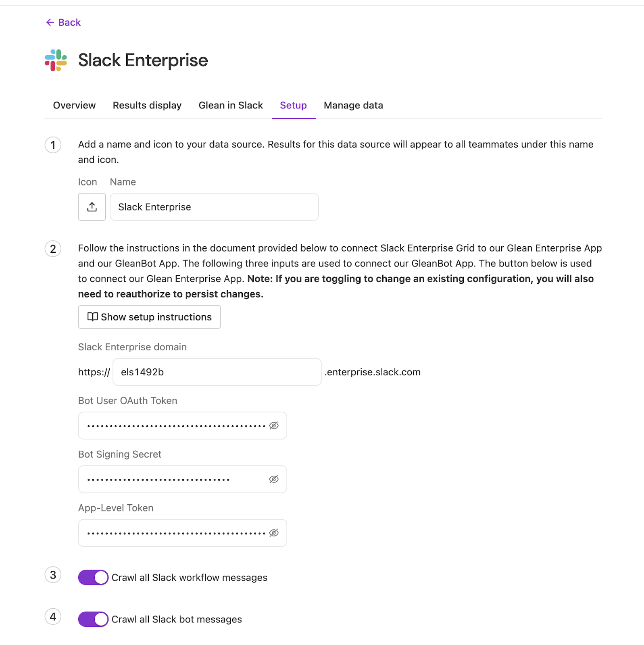Click the back arrow icon
644x645 pixels.
point(50,22)
